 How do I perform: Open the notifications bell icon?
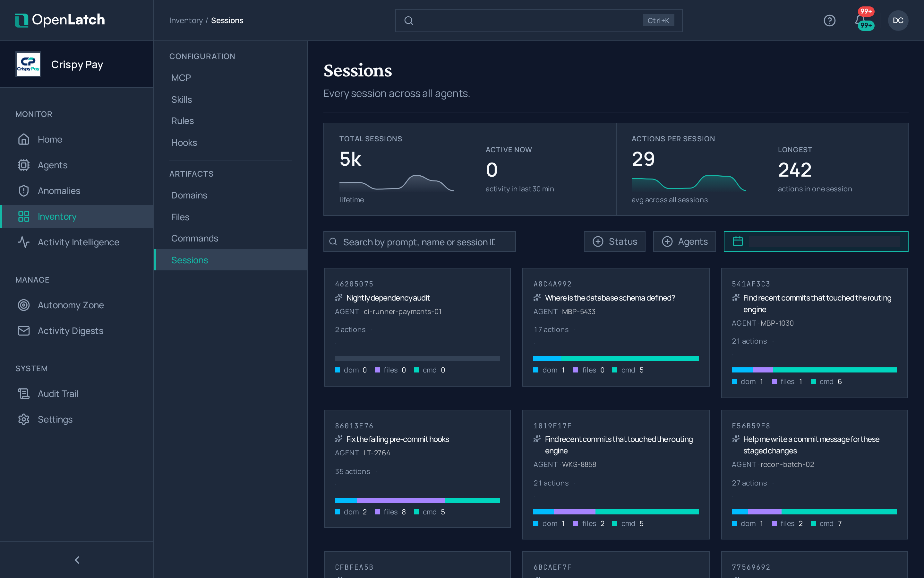click(x=860, y=20)
